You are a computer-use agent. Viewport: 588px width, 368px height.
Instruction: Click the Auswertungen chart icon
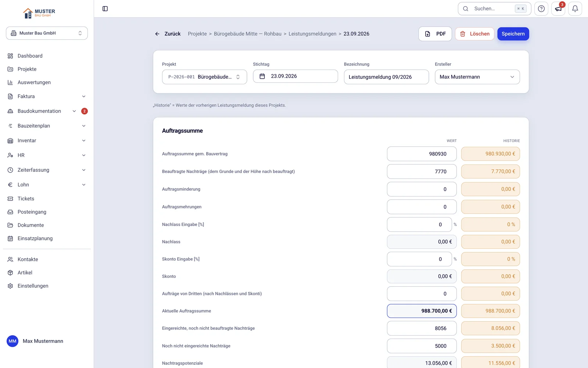(10, 82)
